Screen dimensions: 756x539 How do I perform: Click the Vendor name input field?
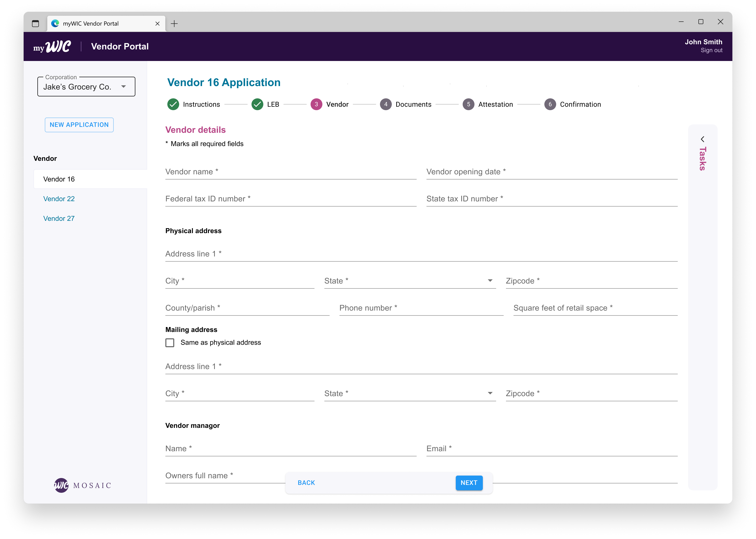pyautogui.click(x=291, y=172)
